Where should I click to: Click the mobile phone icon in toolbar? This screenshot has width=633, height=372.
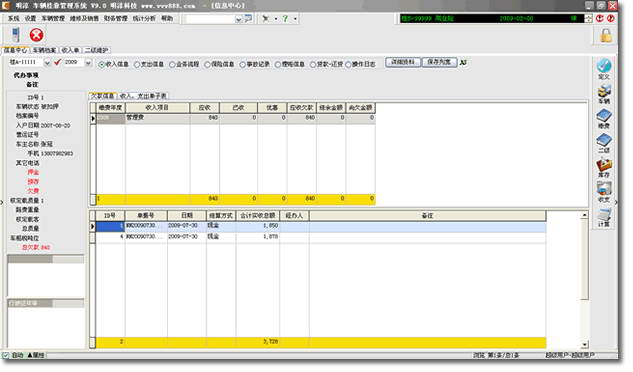[x=15, y=35]
